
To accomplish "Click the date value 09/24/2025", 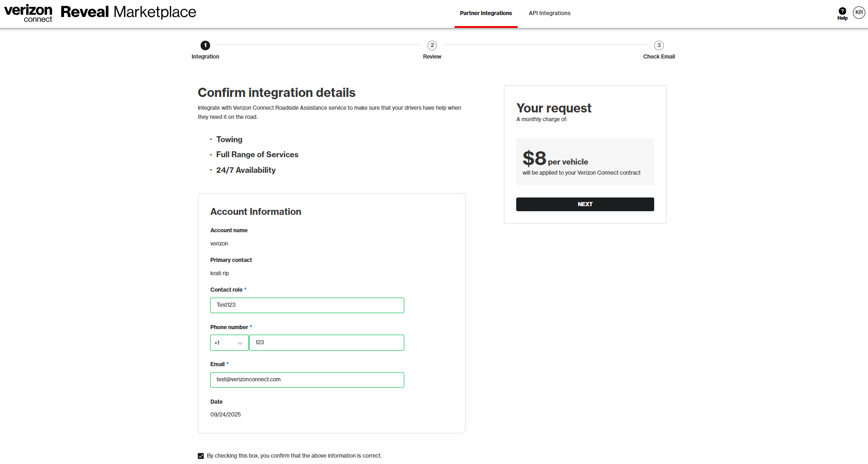I will click(226, 415).
